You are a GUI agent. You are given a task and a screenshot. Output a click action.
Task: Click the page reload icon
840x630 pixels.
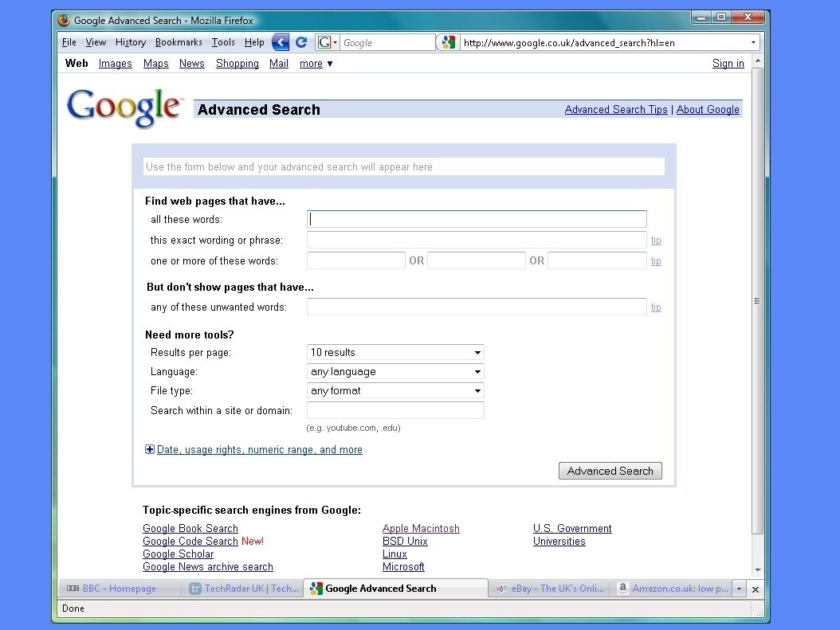click(x=301, y=42)
